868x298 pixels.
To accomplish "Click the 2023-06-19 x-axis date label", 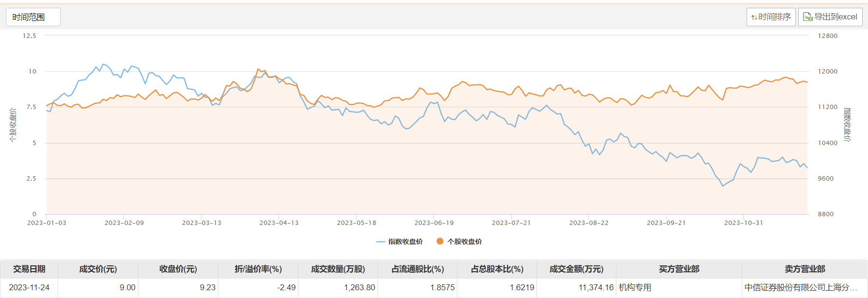I will (x=434, y=223).
